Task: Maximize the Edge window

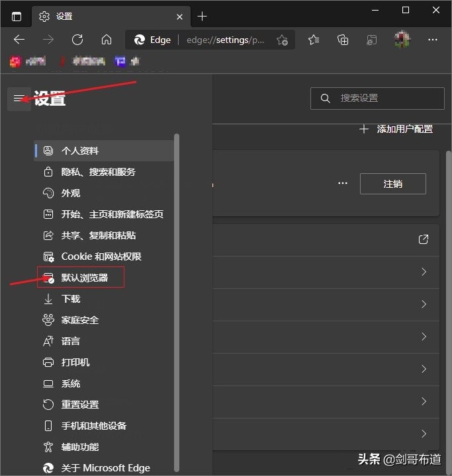Action: coord(406,11)
